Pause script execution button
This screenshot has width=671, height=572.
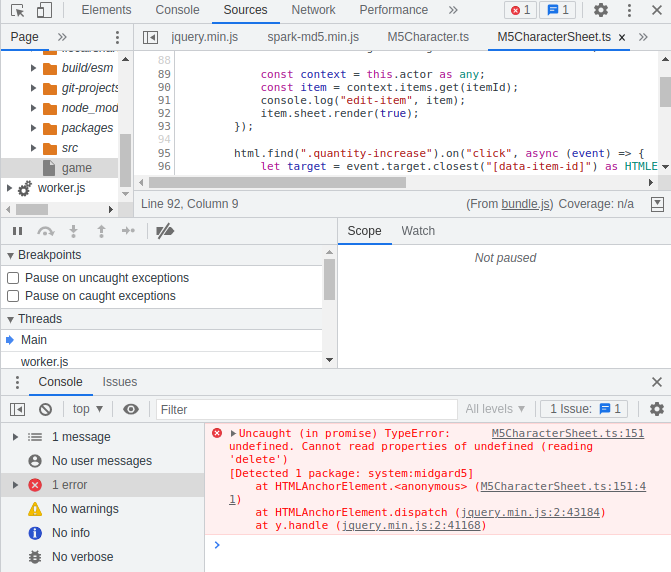[x=17, y=231]
